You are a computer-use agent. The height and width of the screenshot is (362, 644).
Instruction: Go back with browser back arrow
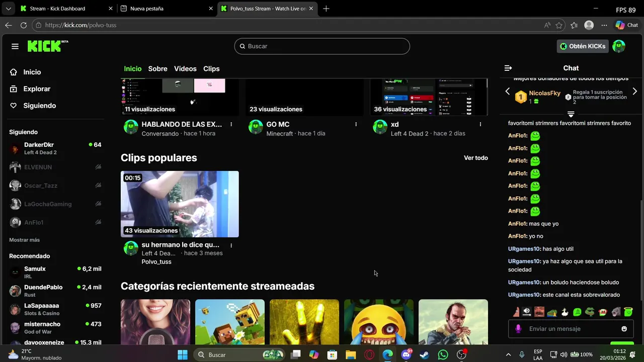pos(9,25)
